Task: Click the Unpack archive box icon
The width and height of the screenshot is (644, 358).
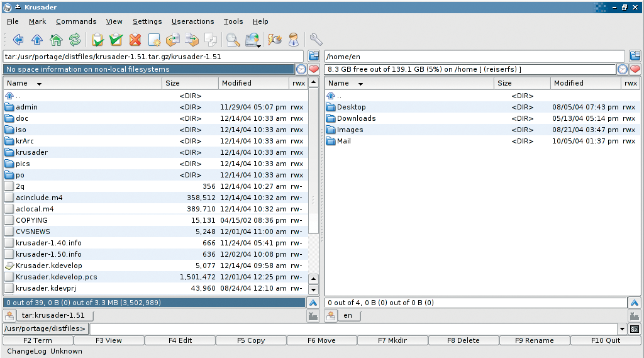Action: point(173,40)
